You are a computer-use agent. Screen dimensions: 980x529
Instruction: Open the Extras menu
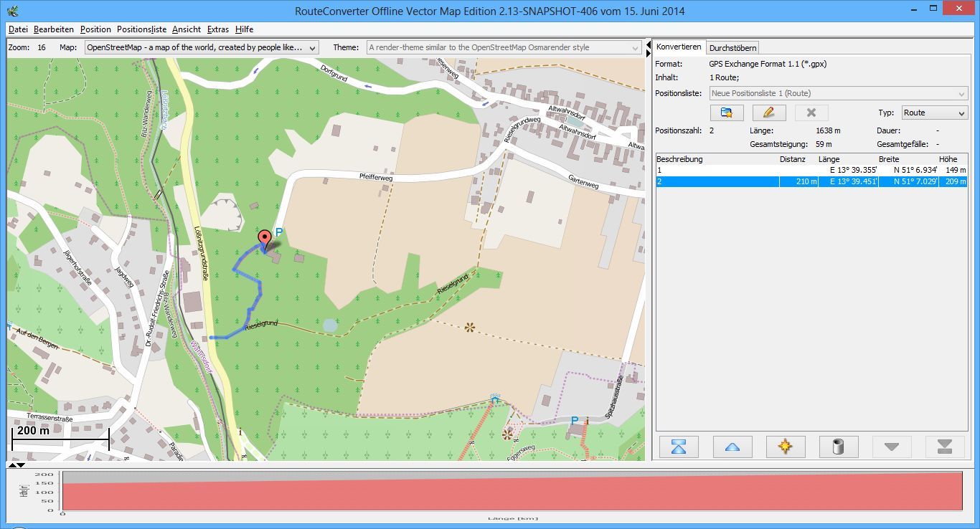pyautogui.click(x=217, y=29)
